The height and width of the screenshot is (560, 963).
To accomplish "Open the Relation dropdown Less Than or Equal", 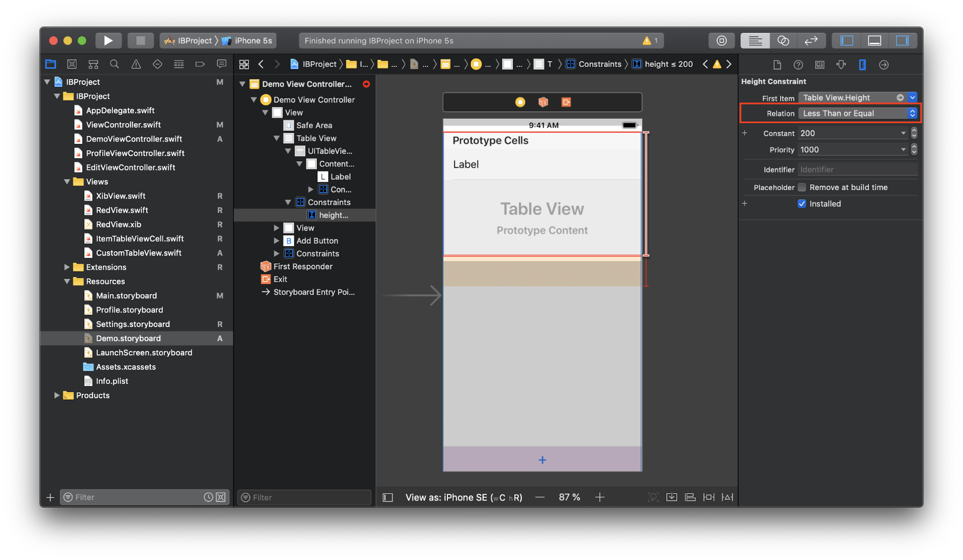I will click(857, 113).
